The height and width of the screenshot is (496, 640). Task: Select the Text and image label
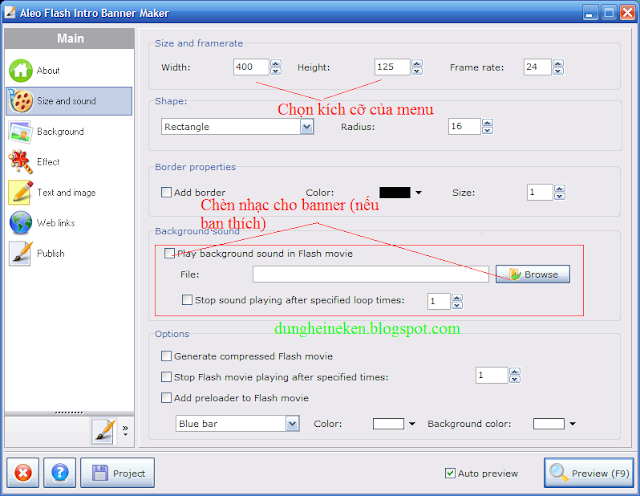point(67,192)
